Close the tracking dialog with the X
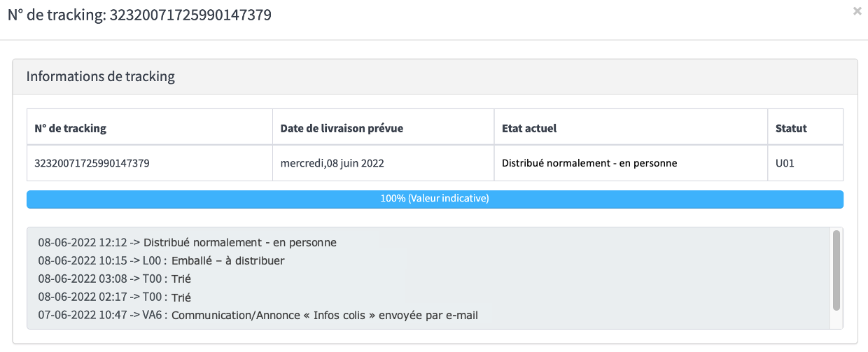868x352 pixels. 857,11
